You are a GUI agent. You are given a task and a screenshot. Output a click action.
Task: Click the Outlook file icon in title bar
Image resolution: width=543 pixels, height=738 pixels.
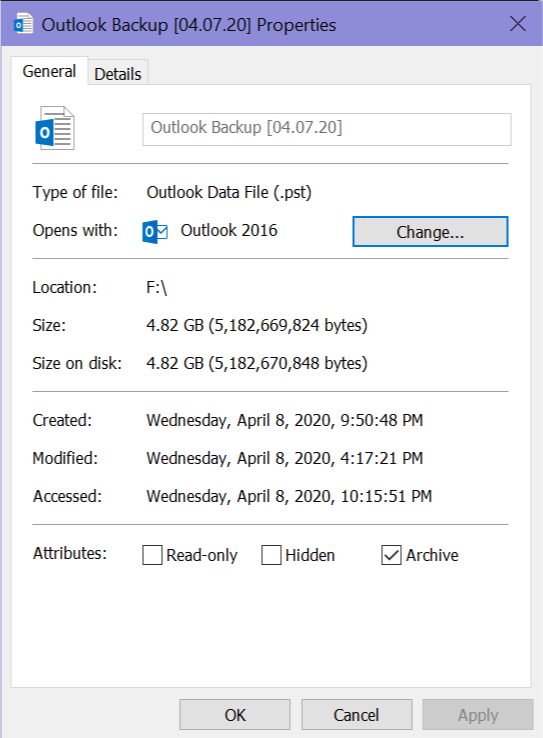[x=24, y=24]
